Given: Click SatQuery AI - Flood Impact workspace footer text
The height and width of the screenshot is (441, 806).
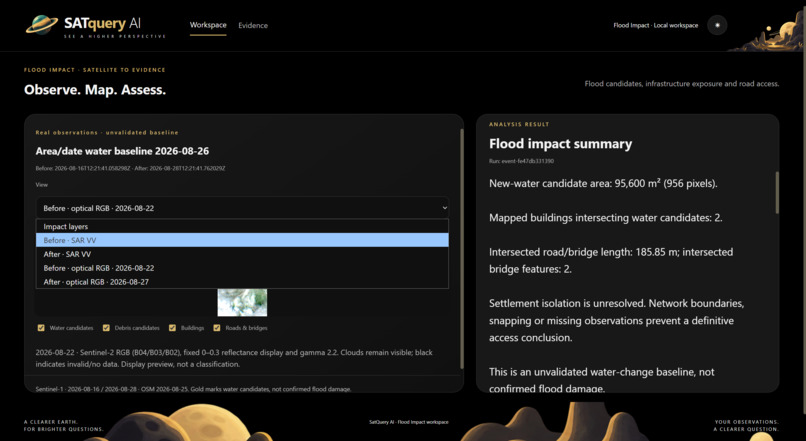Looking at the screenshot, I should 409,422.
